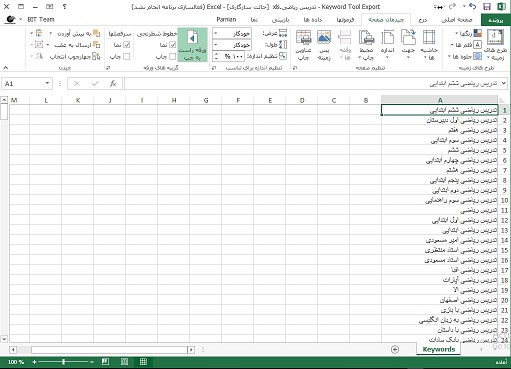Viewport: 511px width, 369px height.
Task: Switch to the Pamian tab
Action: pos(226,20)
